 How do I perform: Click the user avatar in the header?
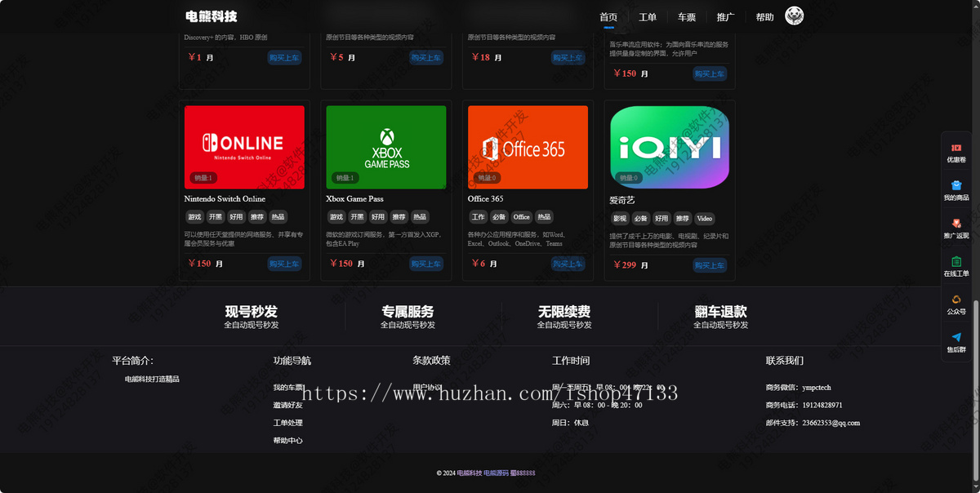tap(795, 16)
